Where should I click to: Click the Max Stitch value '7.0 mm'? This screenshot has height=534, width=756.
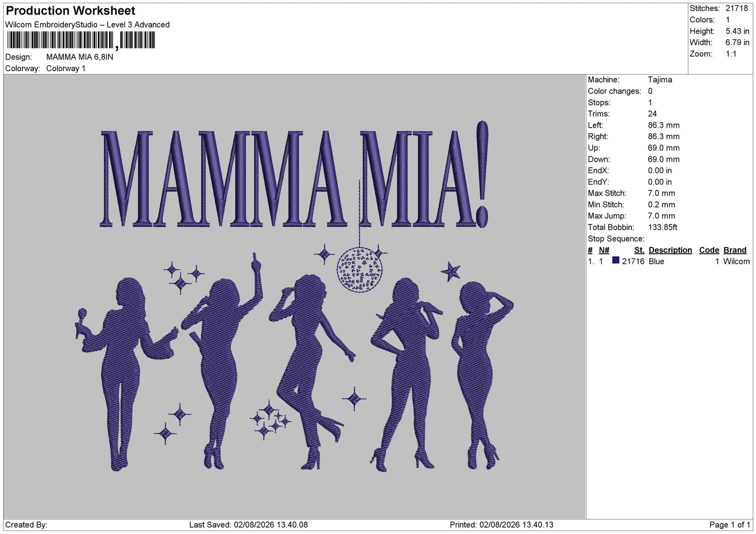tap(661, 193)
